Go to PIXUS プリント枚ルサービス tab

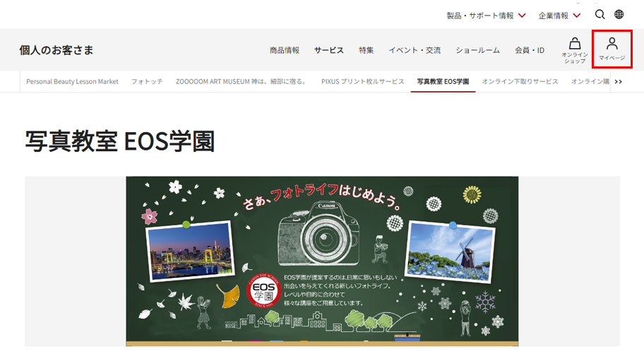tap(362, 82)
